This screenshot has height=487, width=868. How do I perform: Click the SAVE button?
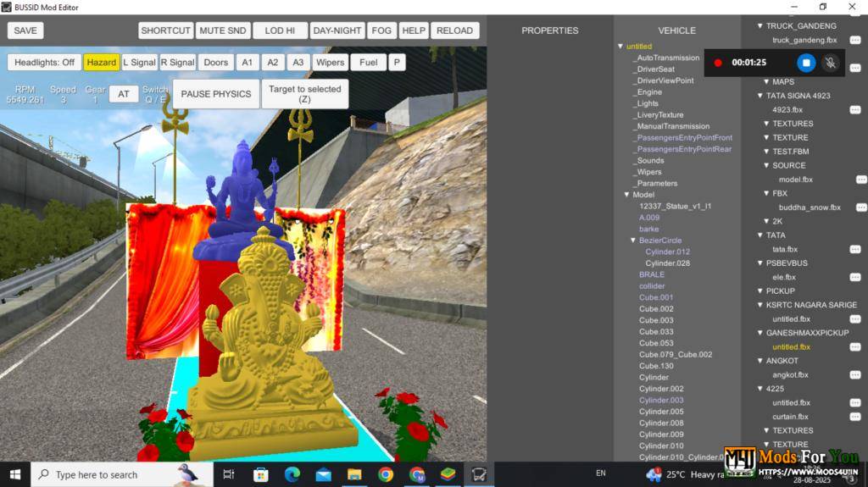coord(25,30)
